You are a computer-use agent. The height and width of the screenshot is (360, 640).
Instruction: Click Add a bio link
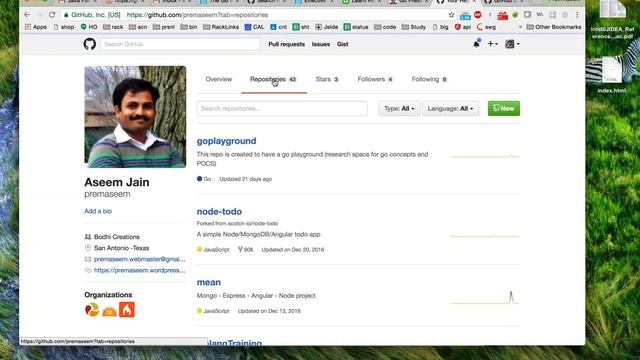click(98, 211)
